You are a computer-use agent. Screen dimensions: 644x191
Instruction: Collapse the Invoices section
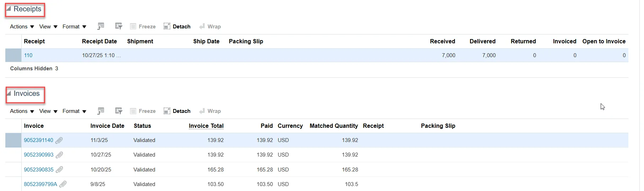pyautogui.click(x=9, y=93)
